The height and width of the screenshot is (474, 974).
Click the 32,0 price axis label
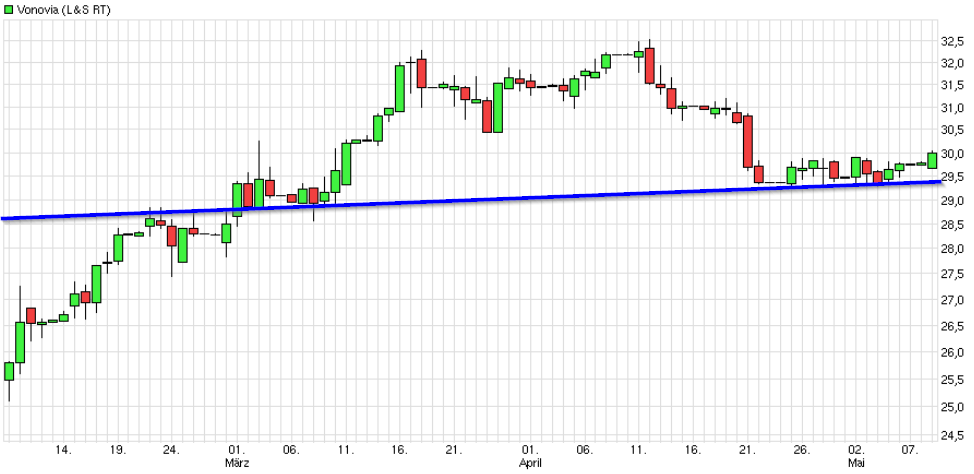(953, 63)
